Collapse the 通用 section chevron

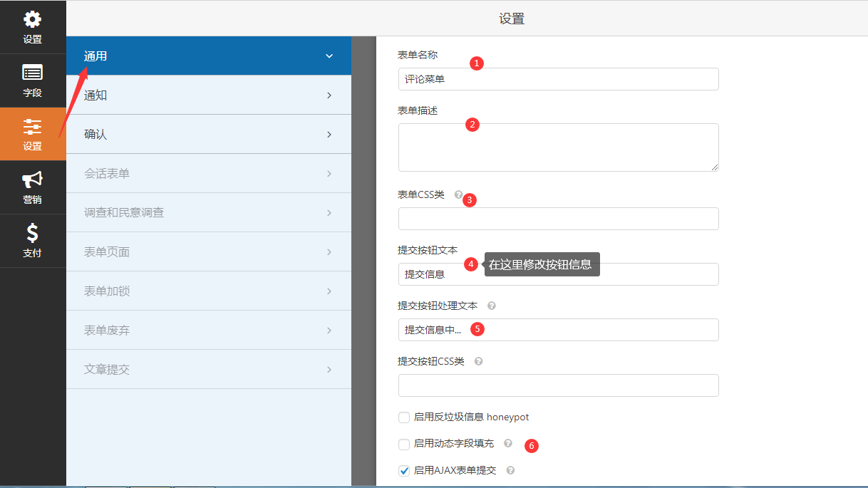[x=329, y=56]
